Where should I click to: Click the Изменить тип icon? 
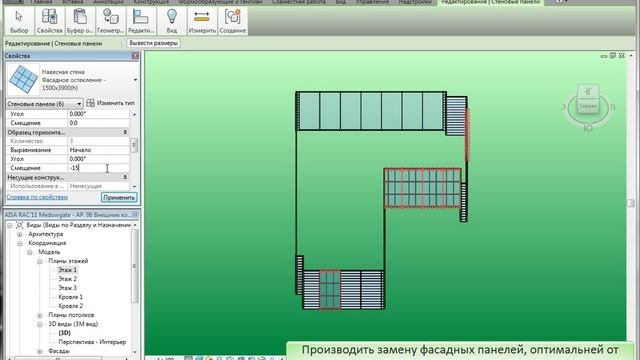[x=91, y=103]
